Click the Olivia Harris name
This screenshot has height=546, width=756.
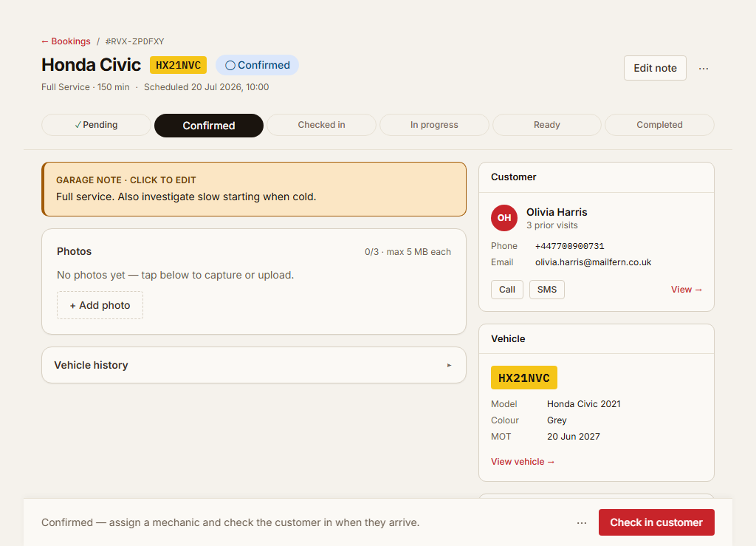[557, 212]
